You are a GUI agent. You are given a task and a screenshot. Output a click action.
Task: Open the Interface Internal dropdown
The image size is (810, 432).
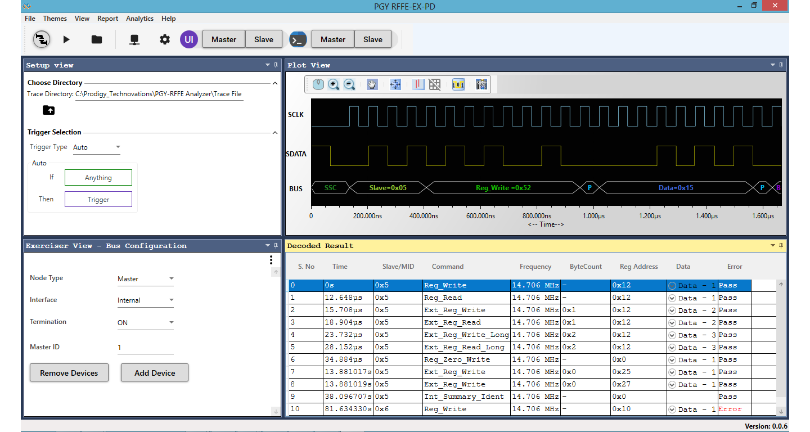click(x=145, y=300)
